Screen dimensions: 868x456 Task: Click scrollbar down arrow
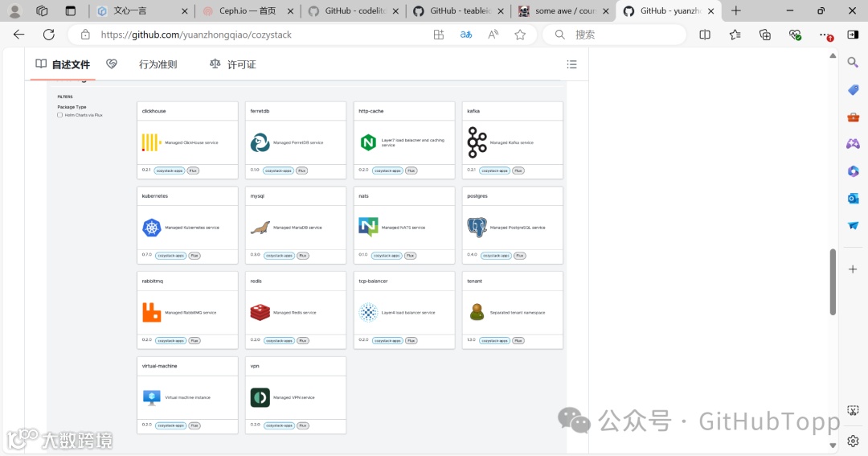(x=833, y=446)
